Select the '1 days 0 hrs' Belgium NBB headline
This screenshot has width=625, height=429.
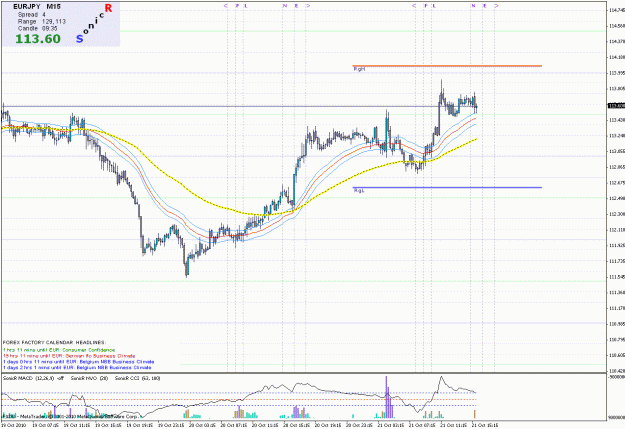[x=78, y=362]
